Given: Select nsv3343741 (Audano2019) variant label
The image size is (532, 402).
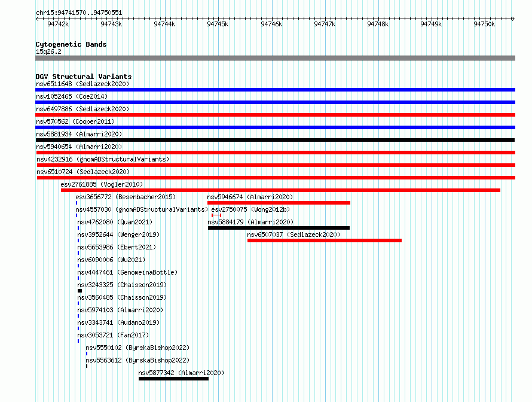Looking at the screenshot, I should click(x=118, y=322).
